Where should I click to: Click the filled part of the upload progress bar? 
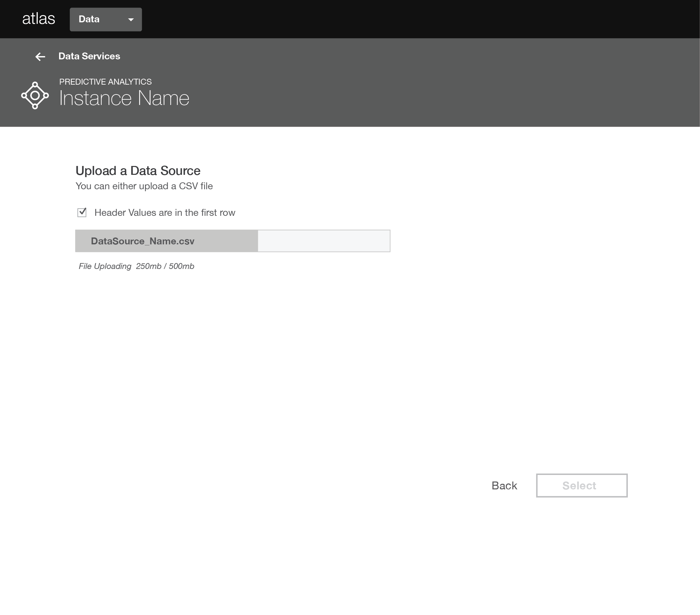226,241
